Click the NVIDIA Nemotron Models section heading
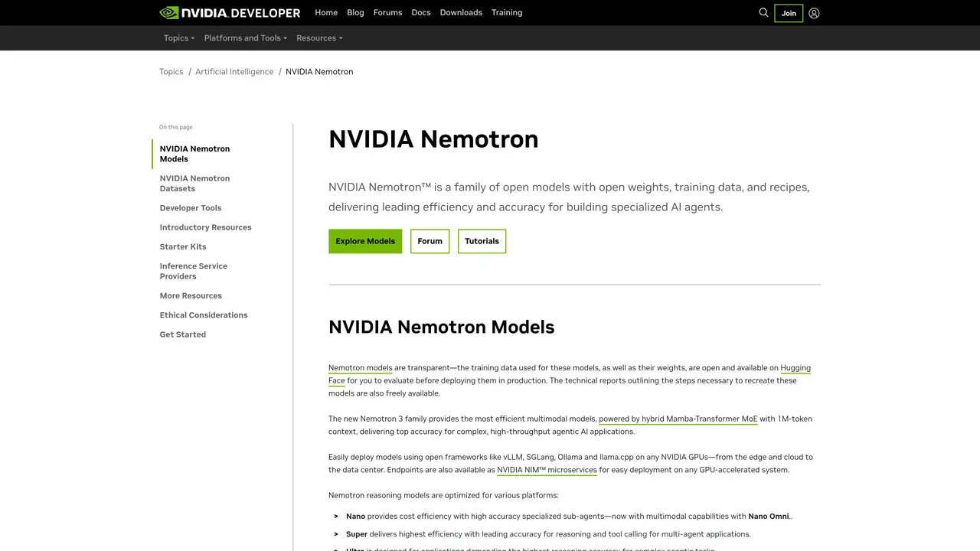 (441, 327)
